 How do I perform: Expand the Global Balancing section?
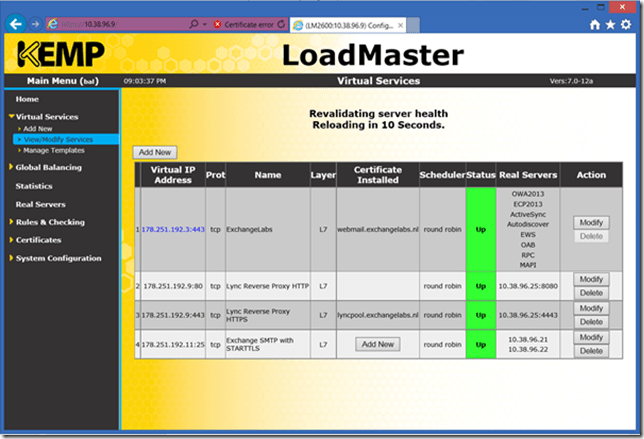coord(49,168)
